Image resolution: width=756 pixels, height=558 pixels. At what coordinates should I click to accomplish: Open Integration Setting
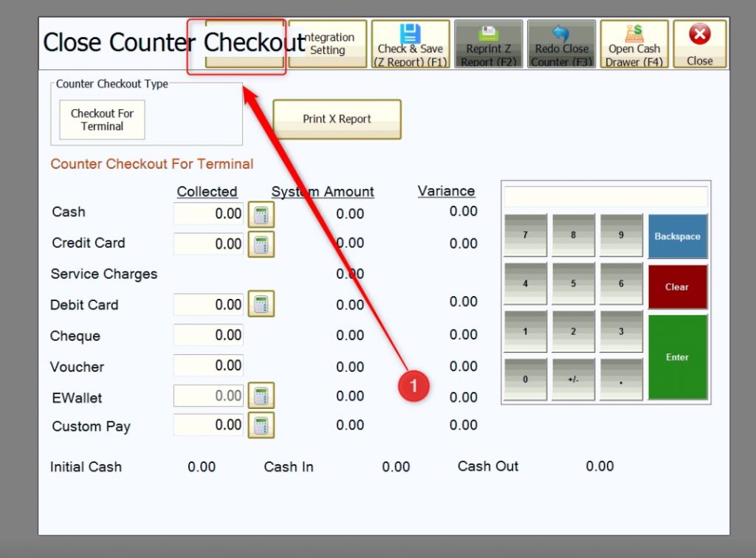(x=328, y=44)
